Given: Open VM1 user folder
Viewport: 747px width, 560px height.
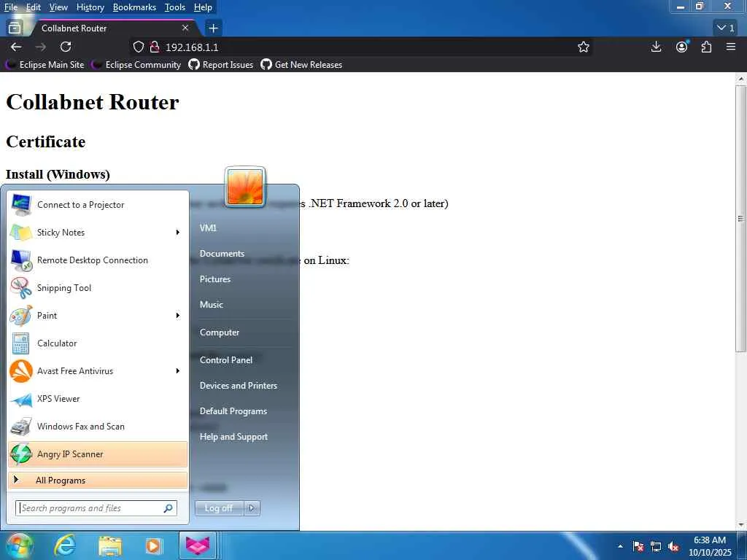Looking at the screenshot, I should coord(208,227).
